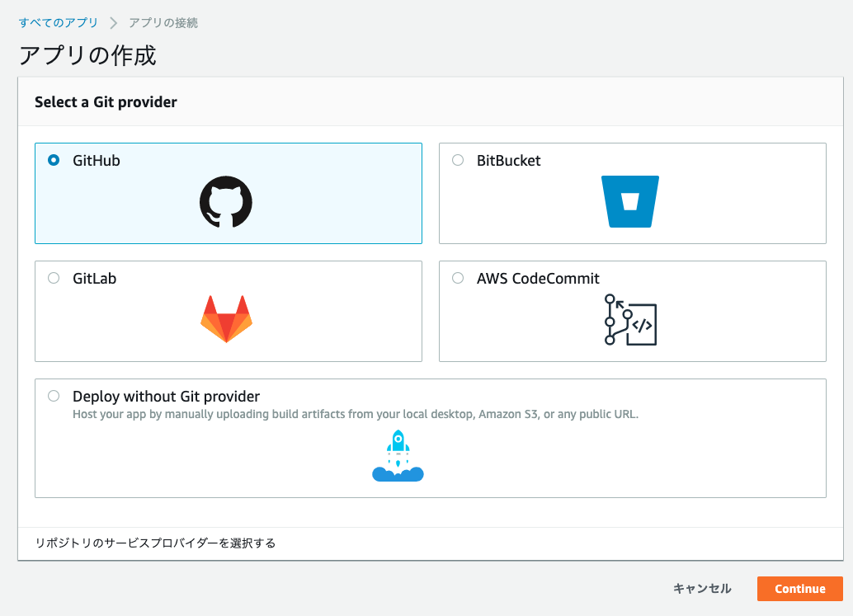Click the GitLab fox logo
The height and width of the screenshot is (616, 853).
click(x=226, y=319)
